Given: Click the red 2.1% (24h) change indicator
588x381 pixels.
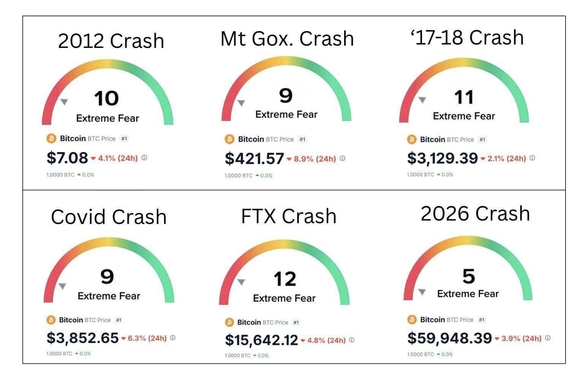Looking at the screenshot, I should [504, 158].
